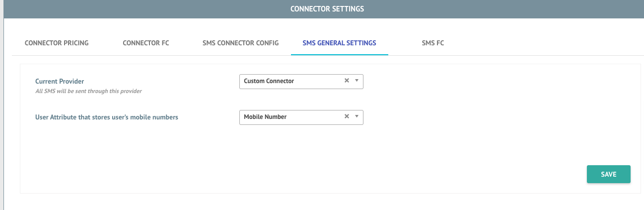Clear the Custom Connector provider selection
Screen dimensions: 644x210
click(347, 81)
